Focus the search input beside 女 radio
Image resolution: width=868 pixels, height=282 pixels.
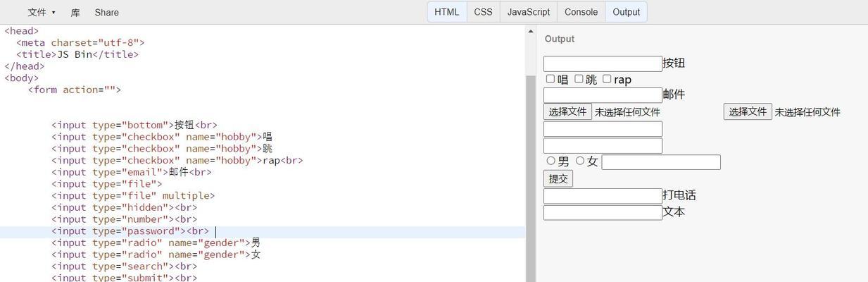coord(661,162)
